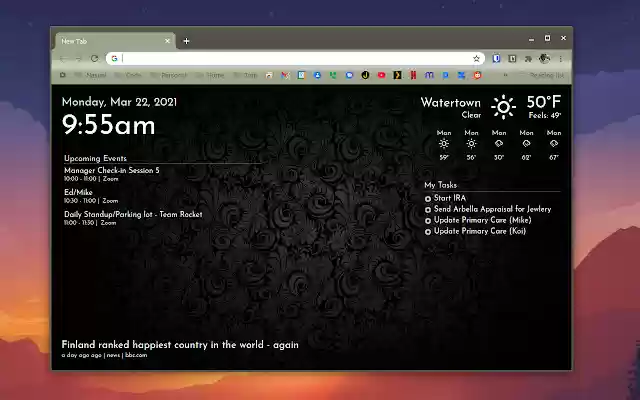Viewport: 640px width, 400px height.
Task: Open the Apps shortcut in the bookmarks bar
Action: 62,75
